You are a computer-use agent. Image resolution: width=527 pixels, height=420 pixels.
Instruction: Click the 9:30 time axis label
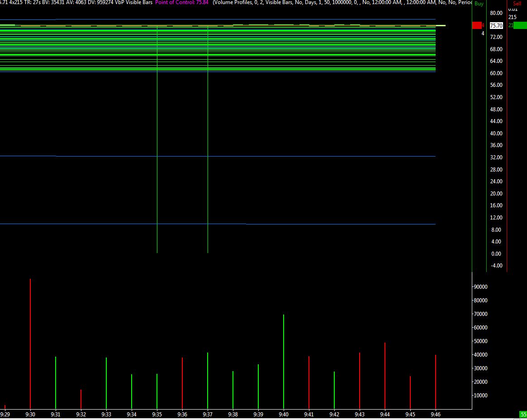pos(30,415)
